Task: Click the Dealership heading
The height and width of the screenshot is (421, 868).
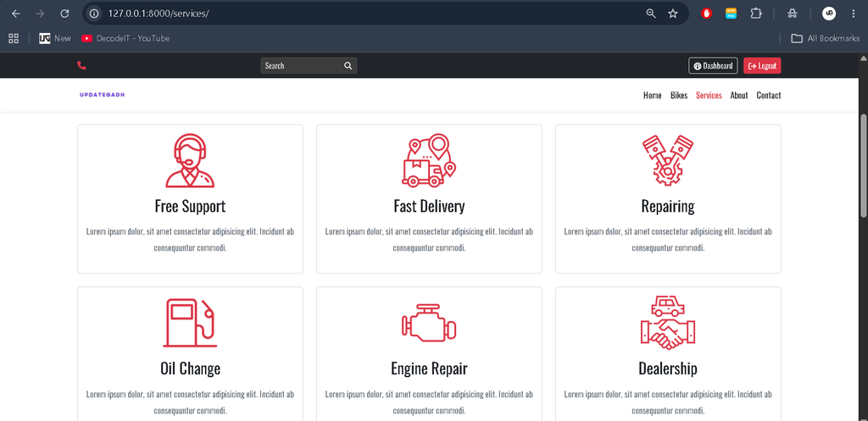Action: [668, 368]
